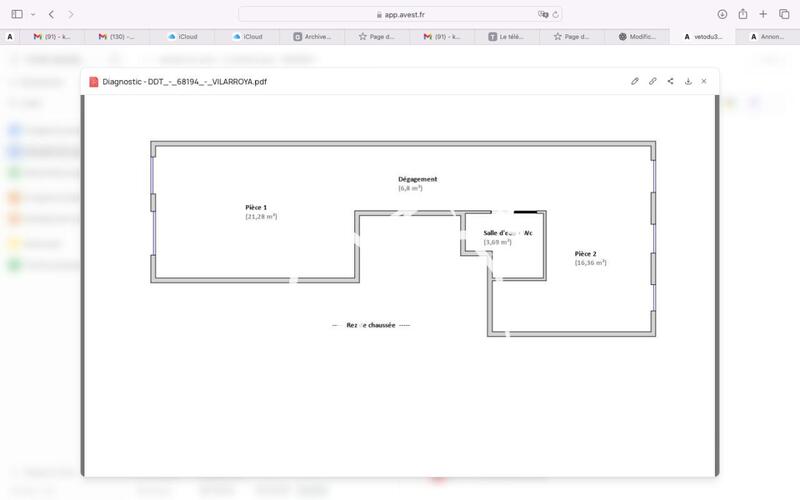
Task: Click the translate icon in address bar
Action: (x=543, y=14)
